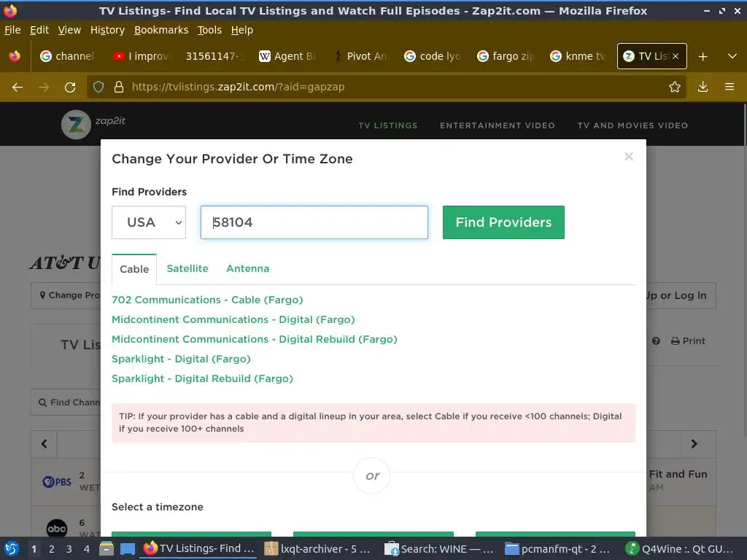The width and height of the screenshot is (747, 560).
Task: Open the Tools menu
Action: (x=209, y=30)
